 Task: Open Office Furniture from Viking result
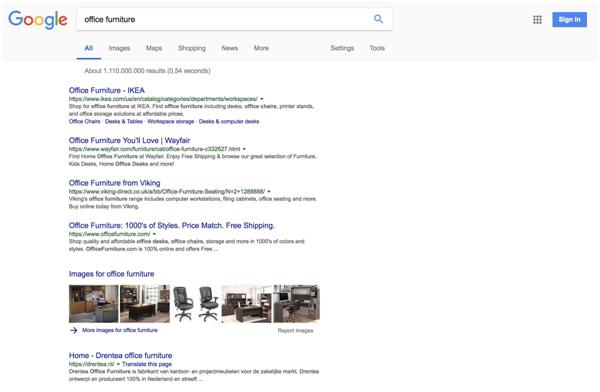click(114, 183)
